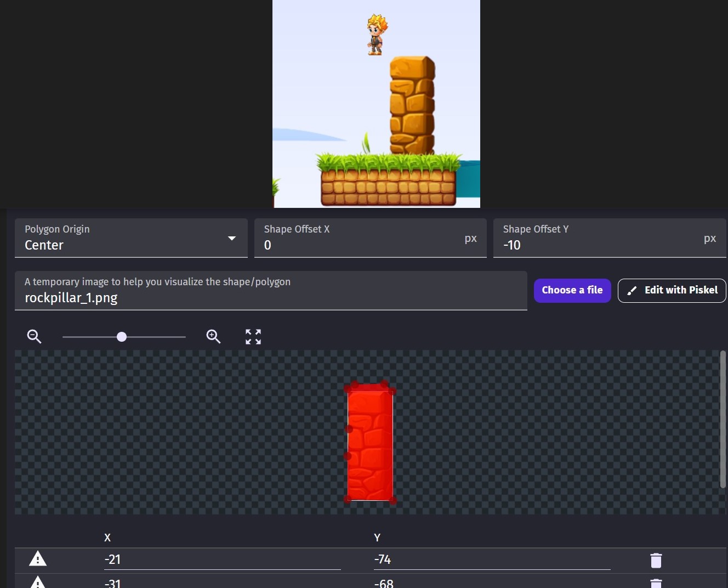Click the zoom in magnifier icon
The image size is (728, 588).
tap(213, 336)
